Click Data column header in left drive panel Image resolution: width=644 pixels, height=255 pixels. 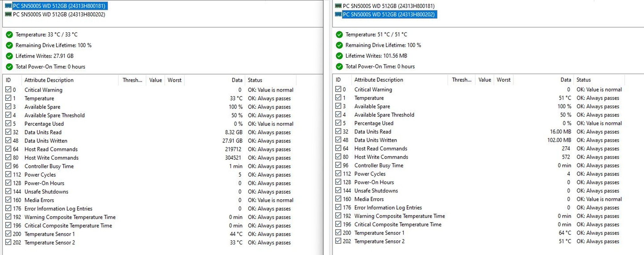point(237,80)
